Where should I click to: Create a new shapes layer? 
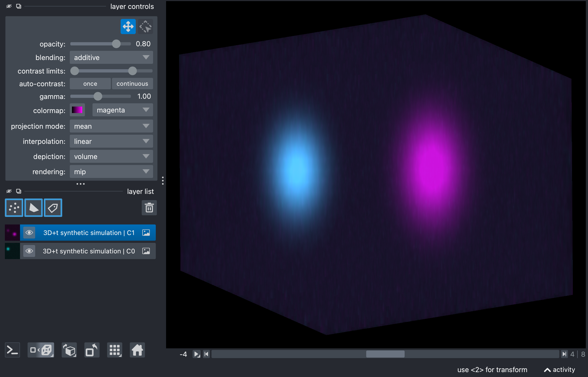[x=34, y=208]
